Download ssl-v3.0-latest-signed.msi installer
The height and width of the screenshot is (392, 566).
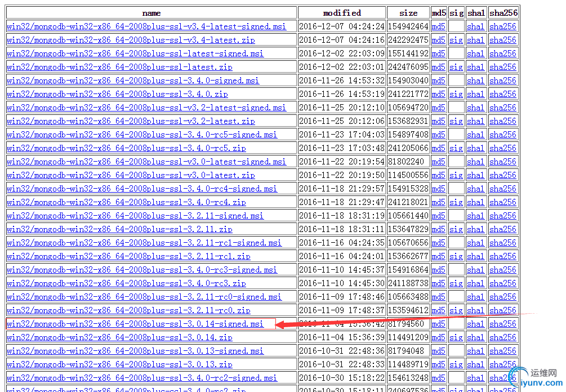[x=146, y=162]
